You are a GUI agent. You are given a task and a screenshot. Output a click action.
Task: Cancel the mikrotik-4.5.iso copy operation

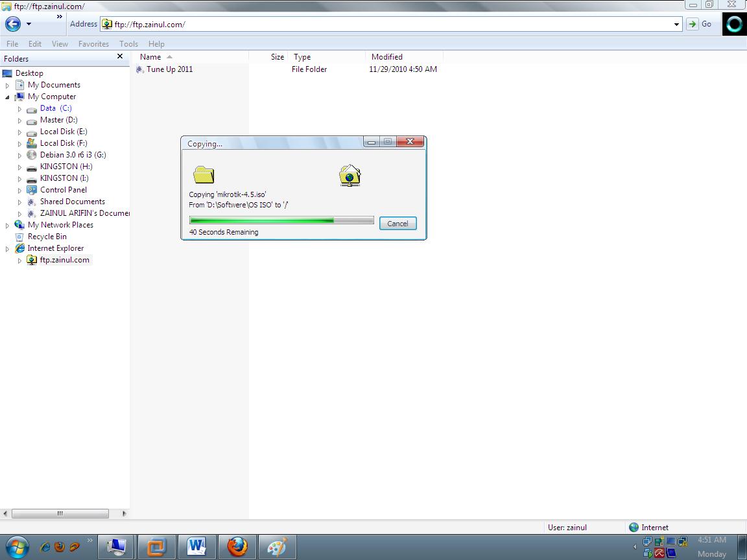(x=397, y=224)
